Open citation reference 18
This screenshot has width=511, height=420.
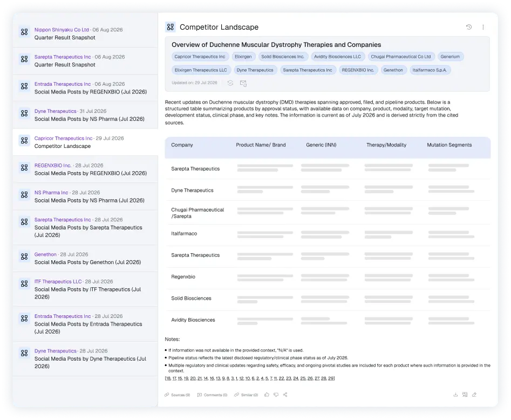(x=168, y=378)
